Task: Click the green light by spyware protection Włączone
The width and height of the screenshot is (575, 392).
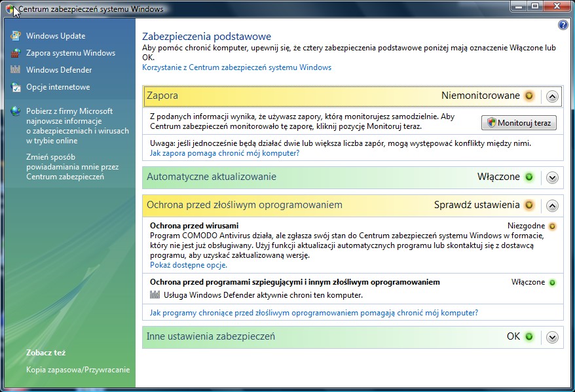Action: [552, 283]
